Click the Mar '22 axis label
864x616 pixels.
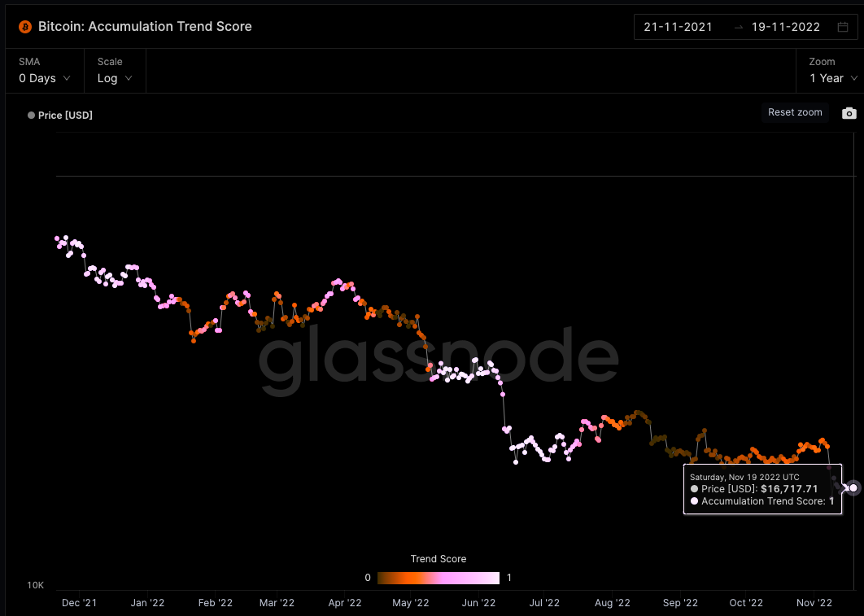coord(277,603)
